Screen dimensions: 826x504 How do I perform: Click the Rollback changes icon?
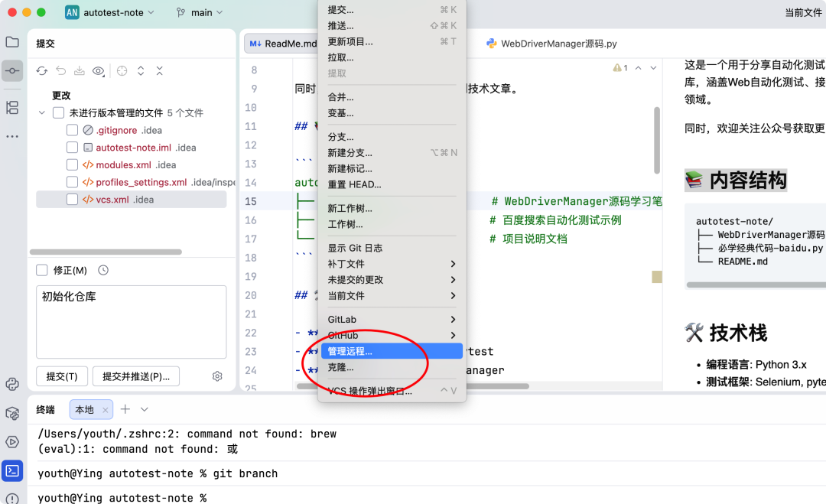61,70
